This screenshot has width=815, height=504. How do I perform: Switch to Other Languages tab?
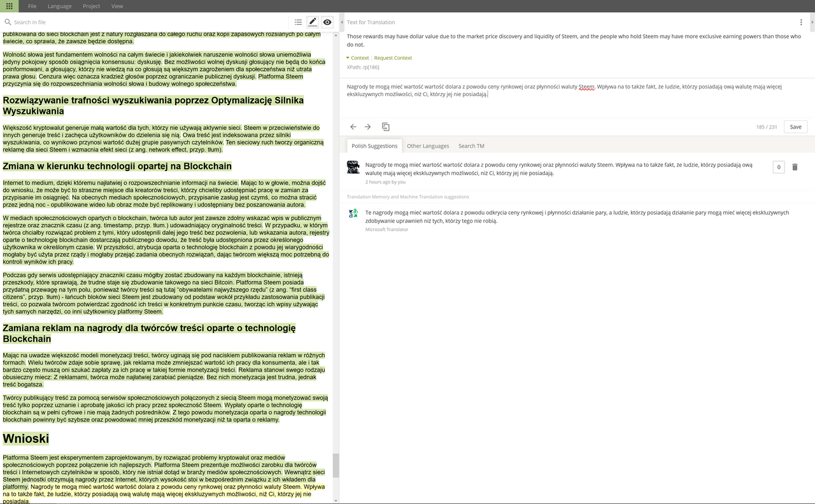tap(428, 146)
